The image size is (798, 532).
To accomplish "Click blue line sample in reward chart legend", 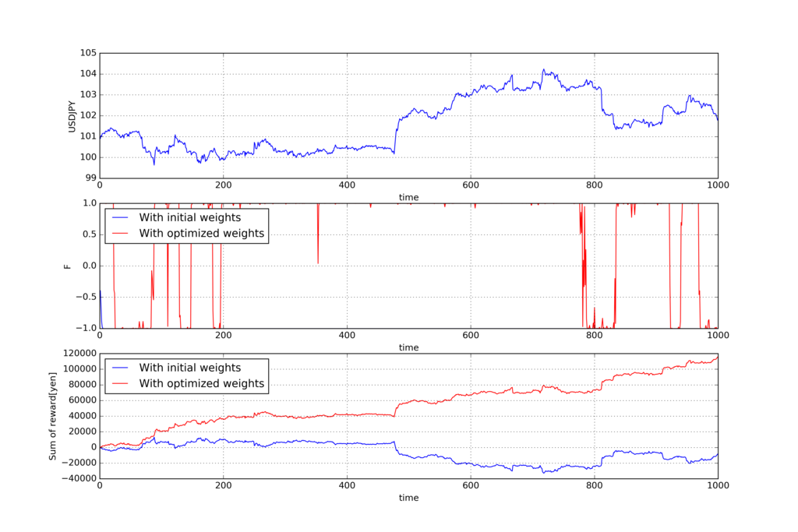I will tap(119, 368).
